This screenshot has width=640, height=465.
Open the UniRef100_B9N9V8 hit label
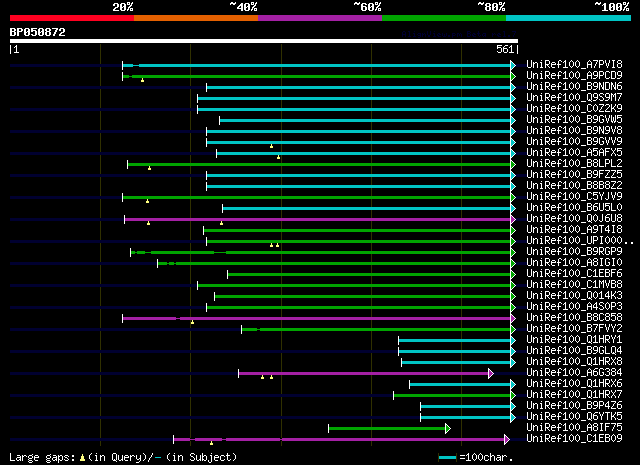pyautogui.click(x=574, y=131)
